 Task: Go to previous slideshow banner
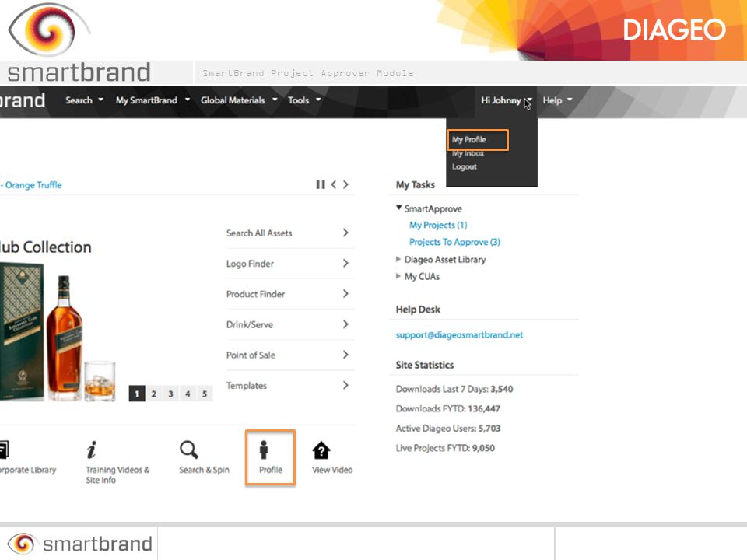(x=334, y=184)
